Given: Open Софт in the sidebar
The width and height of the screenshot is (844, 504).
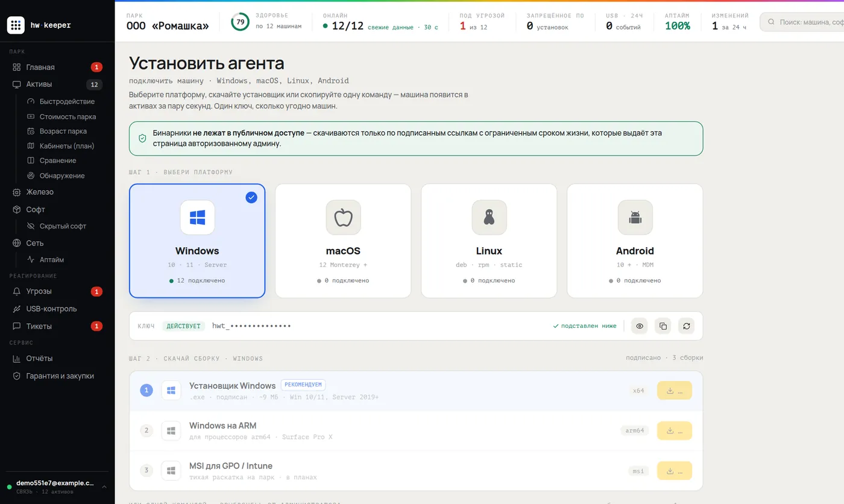Looking at the screenshot, I should (57, 210).
